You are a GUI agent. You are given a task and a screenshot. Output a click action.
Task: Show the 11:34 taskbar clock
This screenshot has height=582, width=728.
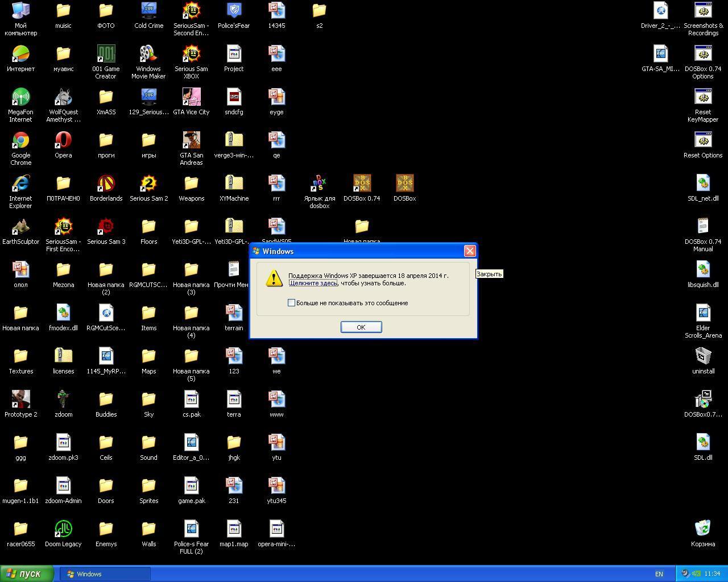[x=712, y=573]
